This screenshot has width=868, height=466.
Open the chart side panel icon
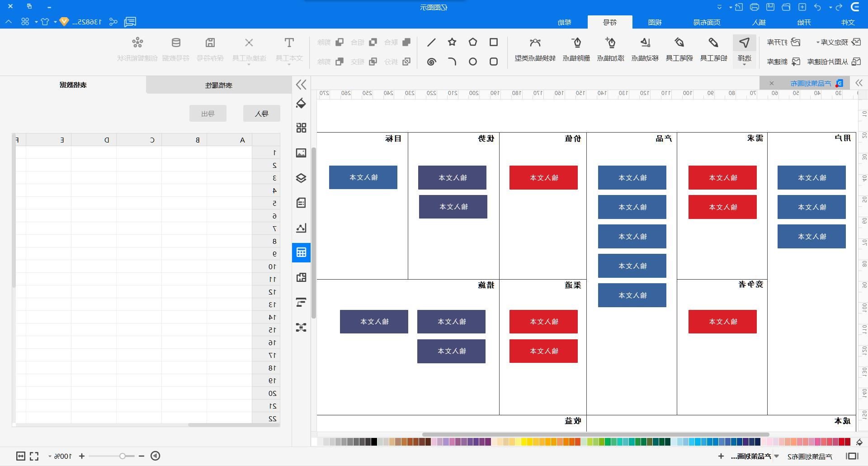301,228
